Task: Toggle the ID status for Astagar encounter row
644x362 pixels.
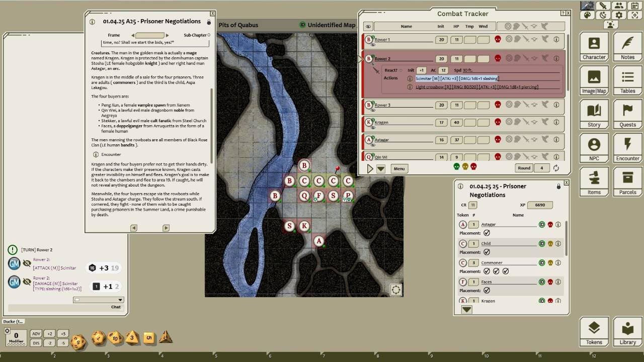Action: coord(542,224)
